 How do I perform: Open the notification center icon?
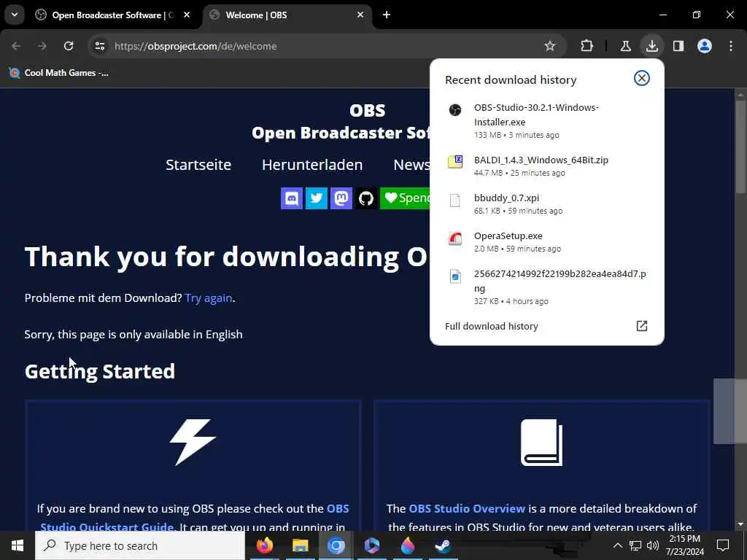coord(723,545)
